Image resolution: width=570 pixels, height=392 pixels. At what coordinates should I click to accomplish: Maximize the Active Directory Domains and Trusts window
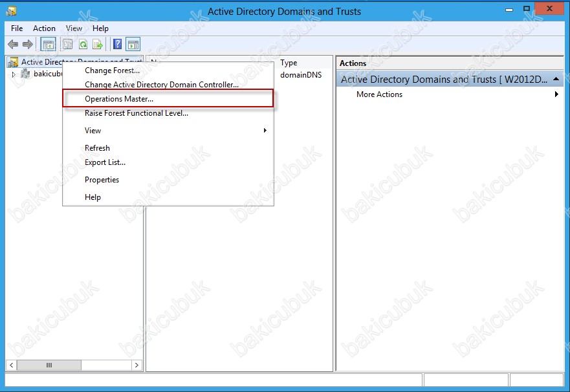[527, 8]
